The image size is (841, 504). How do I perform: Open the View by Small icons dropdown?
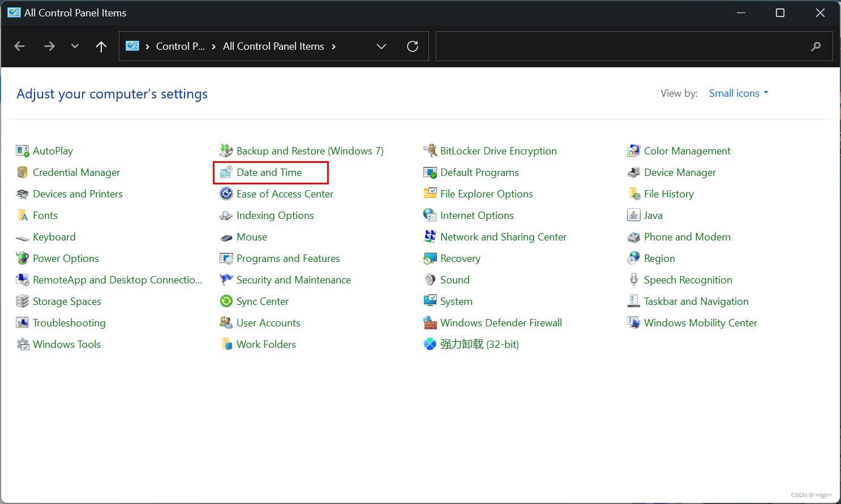click(739, 93)
